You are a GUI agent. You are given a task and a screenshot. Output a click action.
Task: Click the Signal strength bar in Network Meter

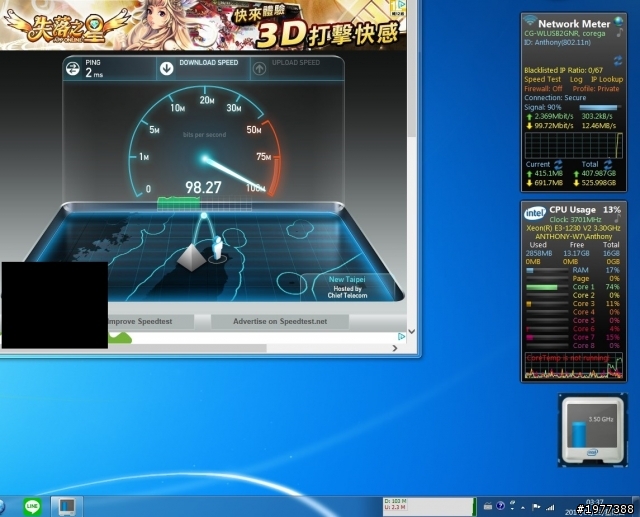click(600, 107)
